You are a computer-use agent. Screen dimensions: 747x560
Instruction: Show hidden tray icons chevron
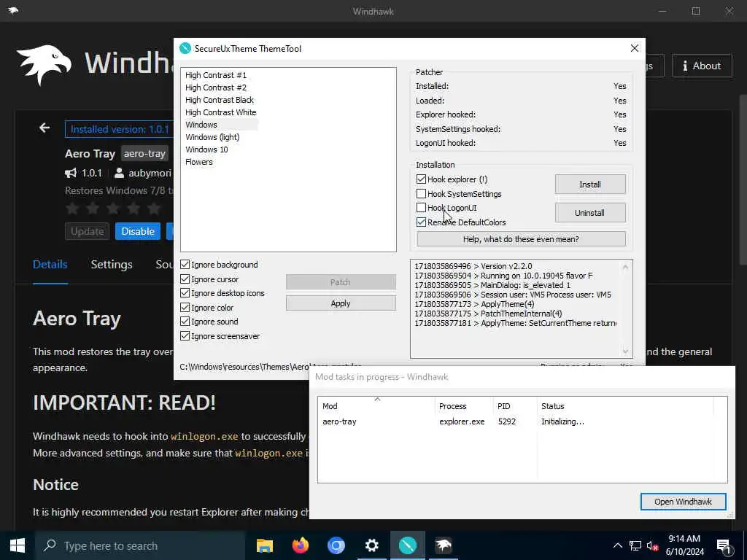click(x=617, y=545)
